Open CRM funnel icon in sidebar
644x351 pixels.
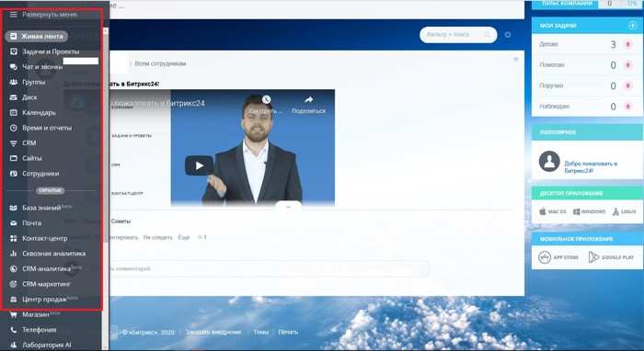point(14,143)
